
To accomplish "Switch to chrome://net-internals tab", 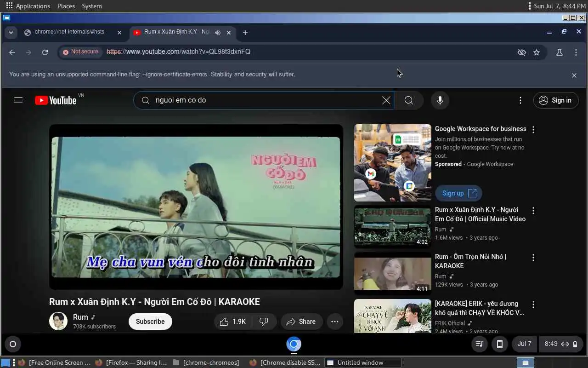I will (x=69, y=32).
